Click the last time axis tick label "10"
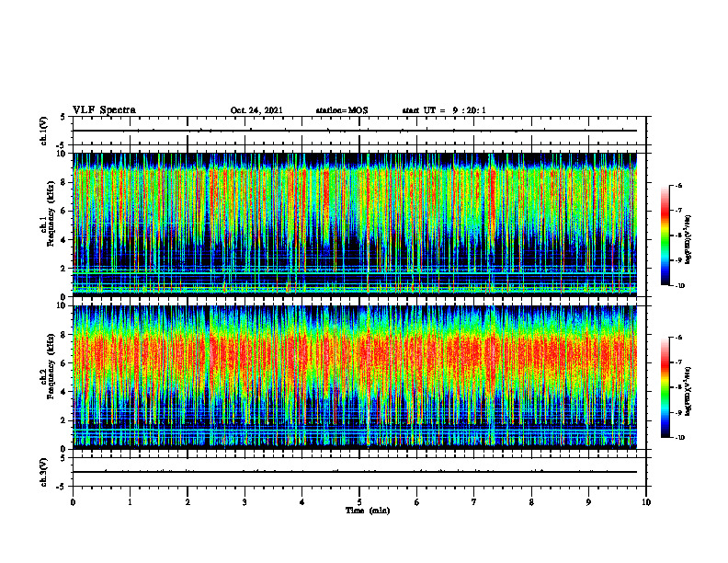This screenshot has height=563, width=728. tap(646, 502)
